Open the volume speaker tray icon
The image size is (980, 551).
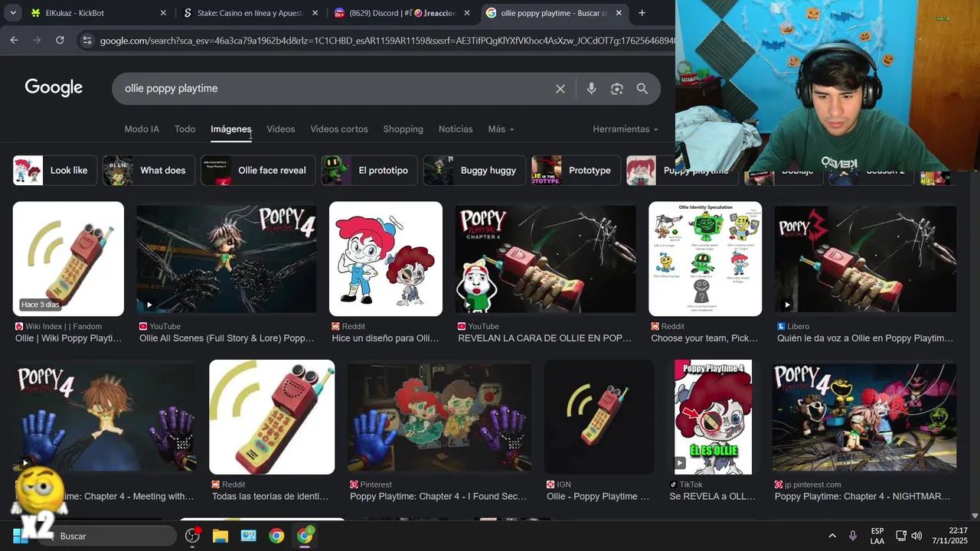click(916, 536)
